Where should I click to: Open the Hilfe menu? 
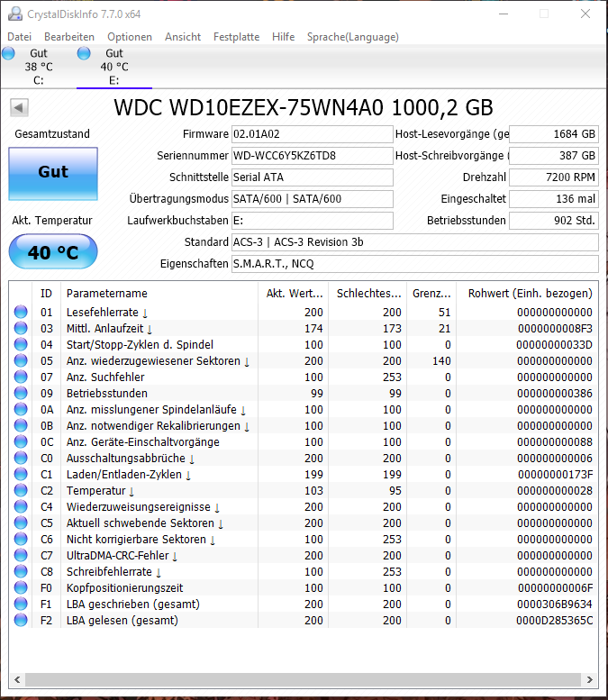283,37
